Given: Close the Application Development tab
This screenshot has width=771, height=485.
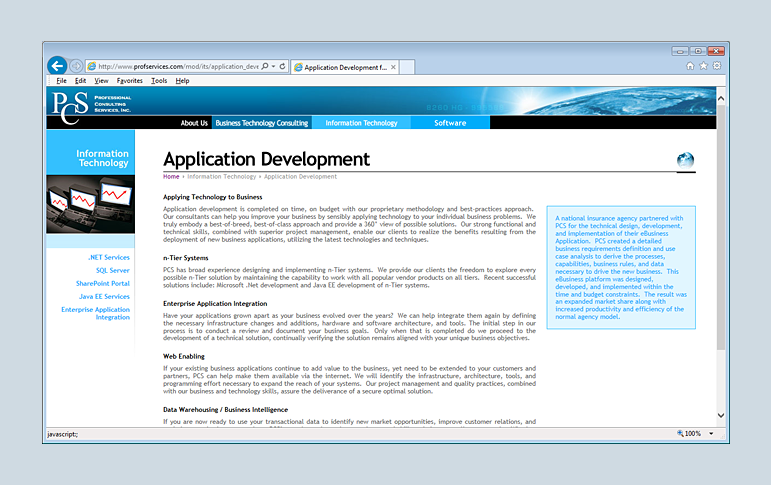Looking at the screenshot, I should pyautogui.click(x=393, y=67).
